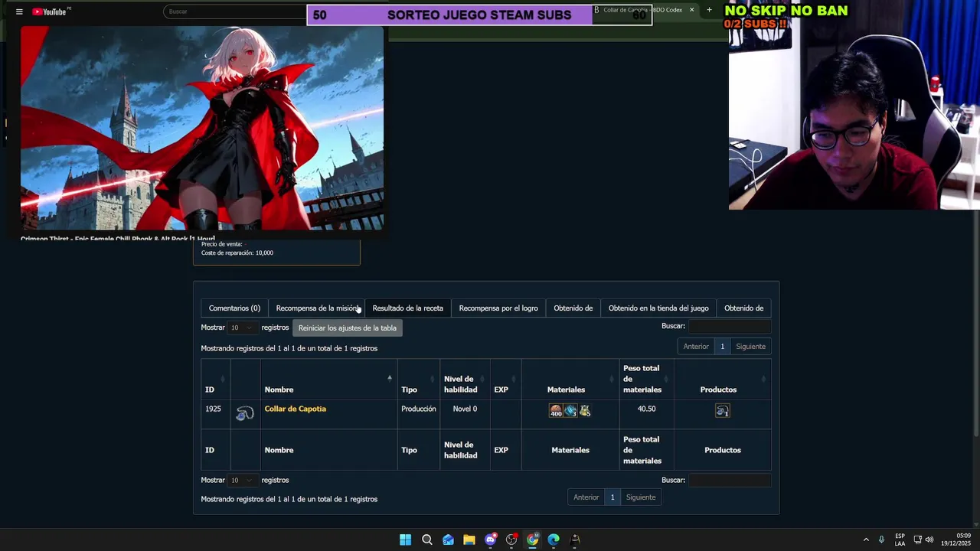This screenshot has width=980, height=551.
Task: Click the blue crystal material icon with quantity 3
Action: coord(570,411)
